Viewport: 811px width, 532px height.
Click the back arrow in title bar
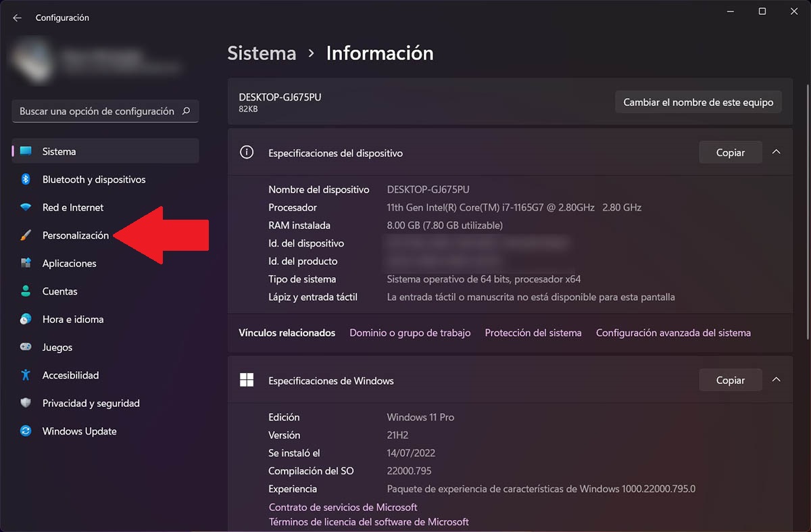[17, 18]
